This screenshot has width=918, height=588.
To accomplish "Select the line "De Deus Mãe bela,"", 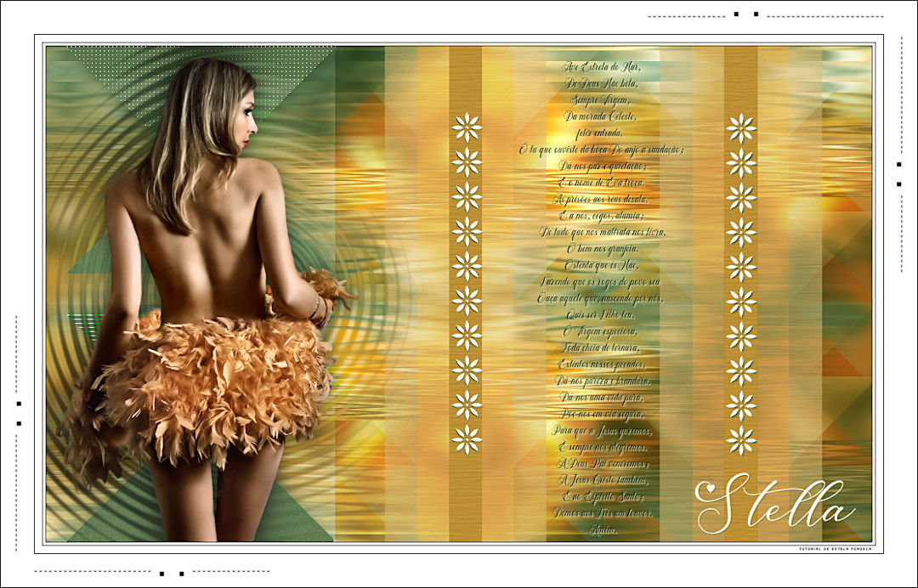I will [601, 83].
